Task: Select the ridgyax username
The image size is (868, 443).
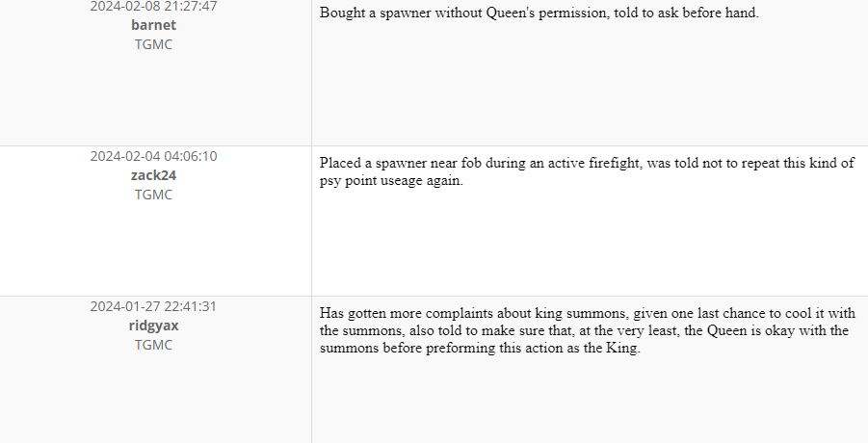Action: (x=154, y=326)
